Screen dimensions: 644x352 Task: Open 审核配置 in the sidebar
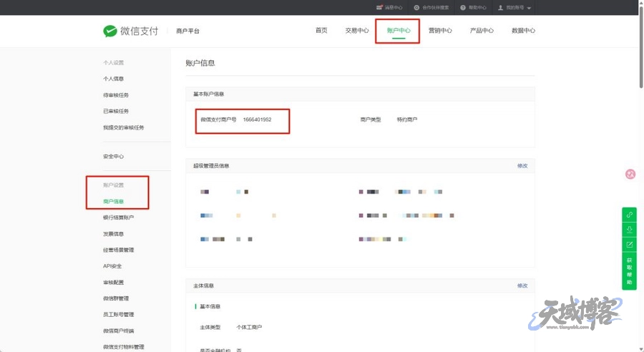pos(113,282)
